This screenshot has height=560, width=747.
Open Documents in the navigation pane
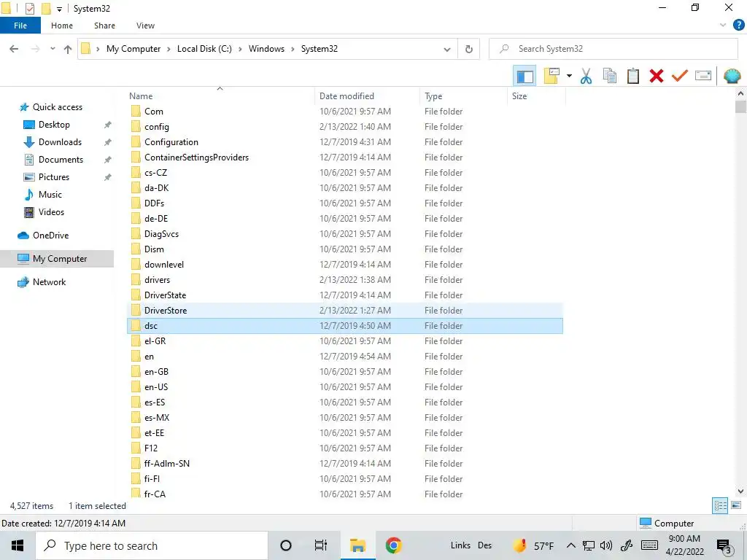tap(61, 160)
